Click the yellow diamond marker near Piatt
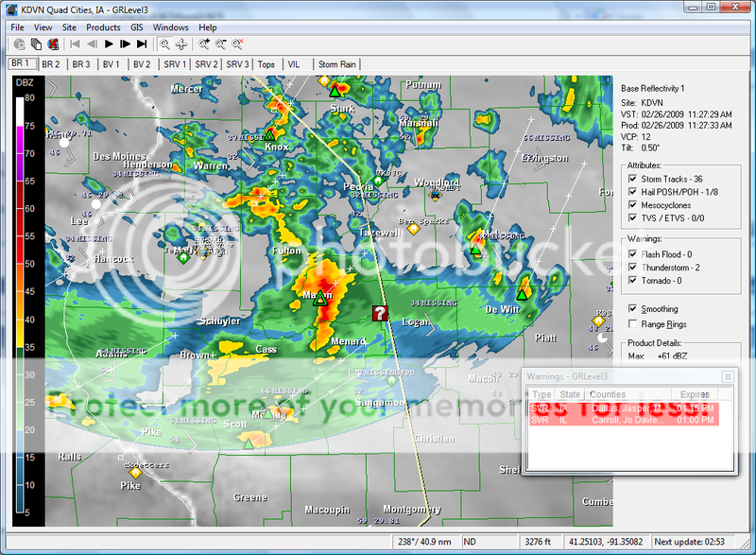The height and width of the screenshot is (555, 756). (x=598, y=321)
